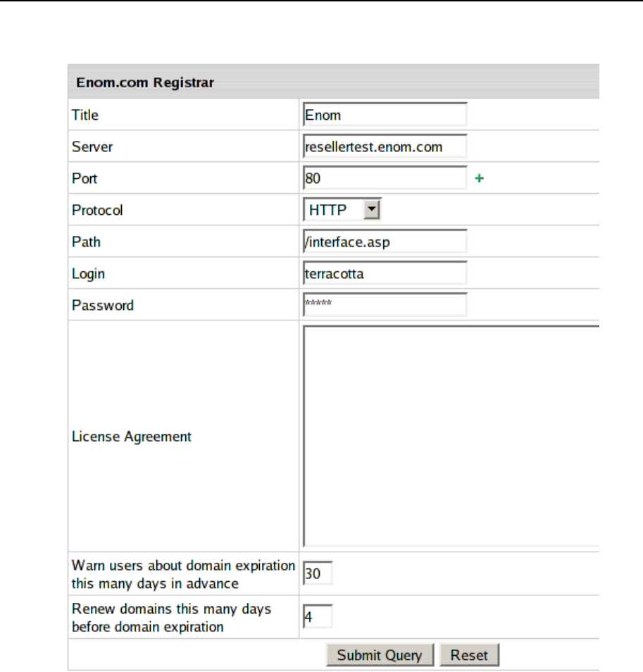Click the green plus icon beside Port
This screenshot has height=672, width=643.
click(x=480, y=179)
